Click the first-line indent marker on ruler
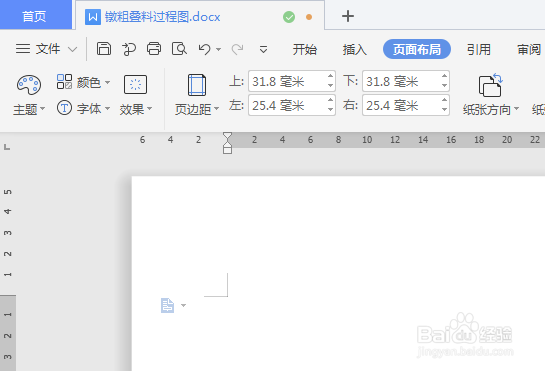 [227, 136]
